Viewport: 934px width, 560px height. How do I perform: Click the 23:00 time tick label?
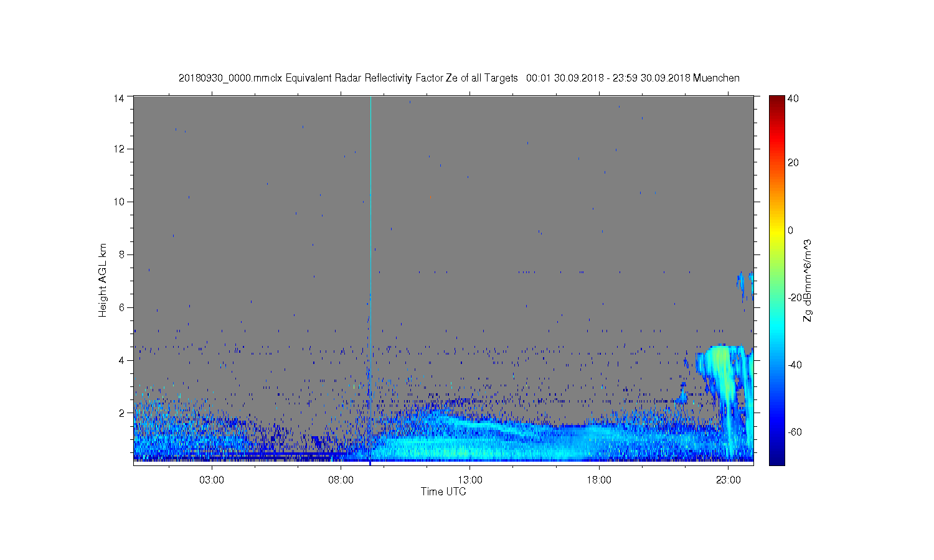(x=729, y=480)
